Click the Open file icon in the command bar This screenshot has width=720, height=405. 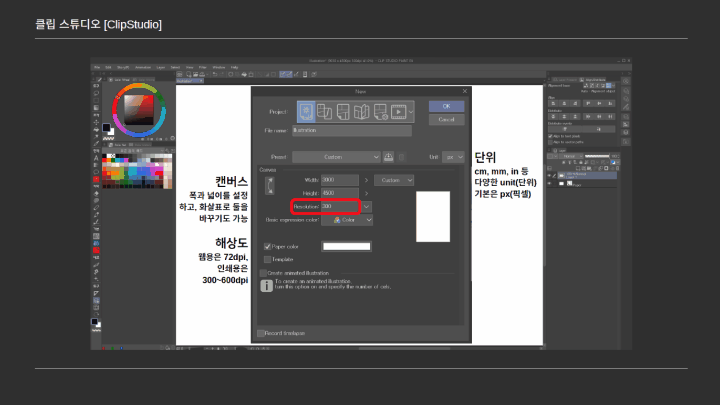196,74
